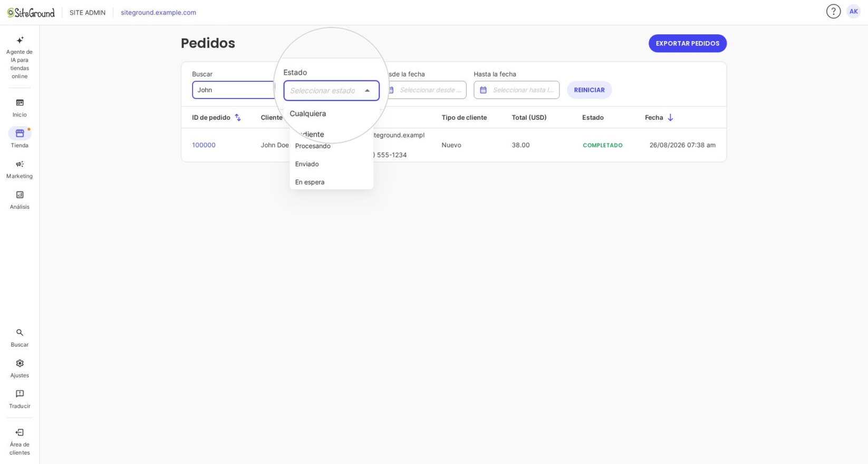Select Cualquiera in the Estado list
This screenshot has width=868, height=464.
pyautogui.click(x=308, y=113)
